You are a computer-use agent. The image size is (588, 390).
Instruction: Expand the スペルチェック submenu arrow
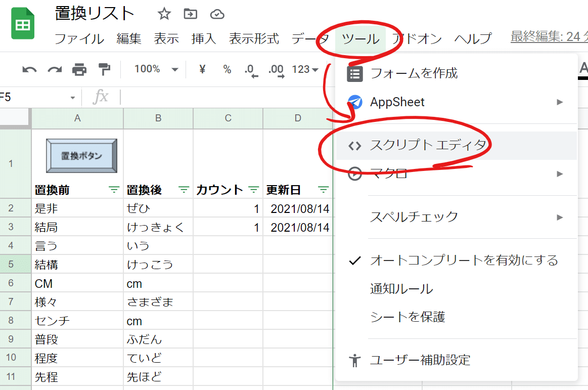point(560,218)
